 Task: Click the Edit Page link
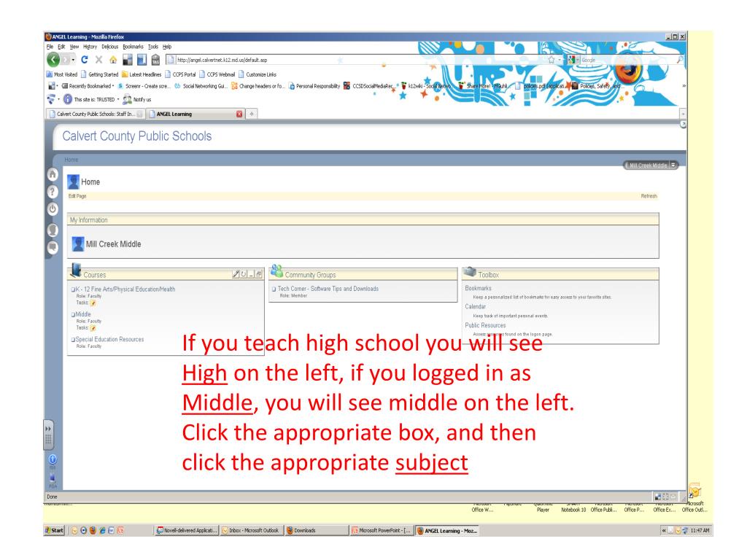point(77,196)
